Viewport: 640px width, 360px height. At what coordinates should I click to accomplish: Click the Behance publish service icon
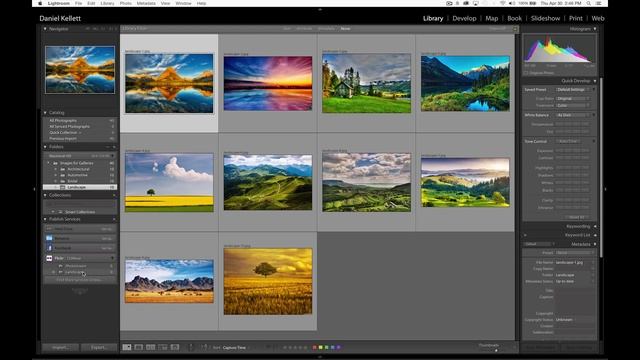coord(49,238)
